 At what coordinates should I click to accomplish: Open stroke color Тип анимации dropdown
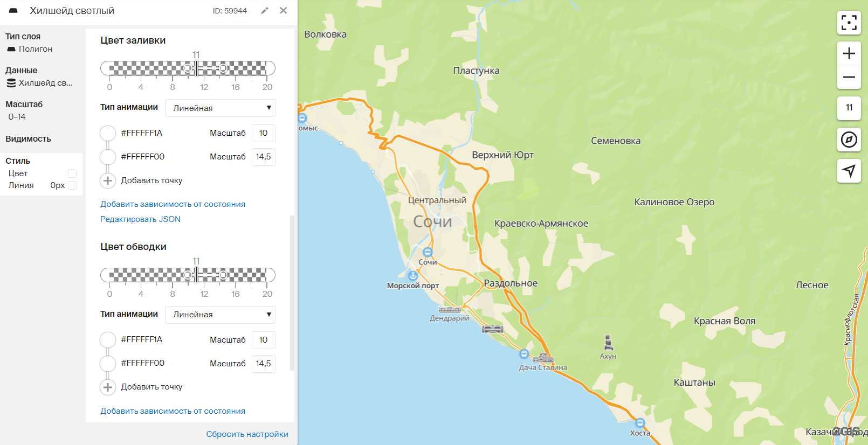pyautogui.click(x=221, y=315)
